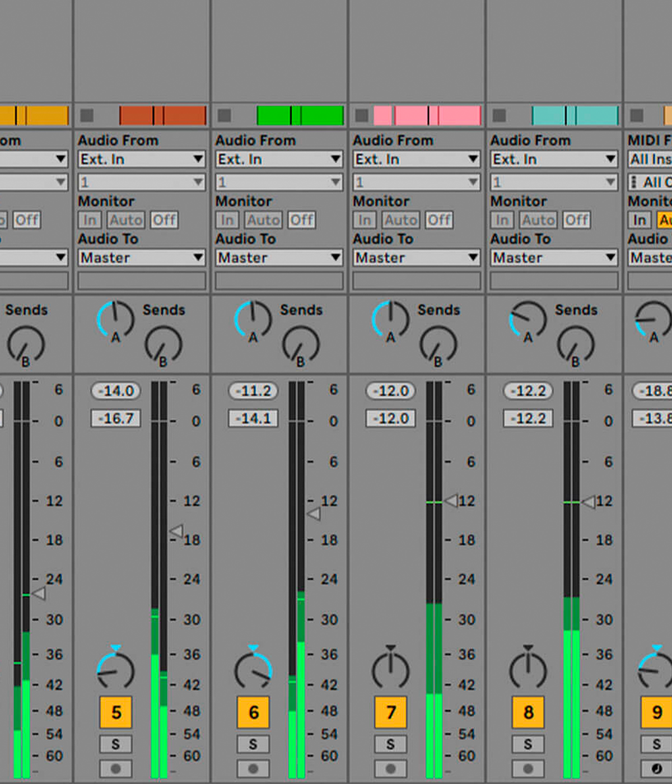The image size is (672, 784).
Task: Click the MIDI arm button on track 9
Action: click(656, 768)
